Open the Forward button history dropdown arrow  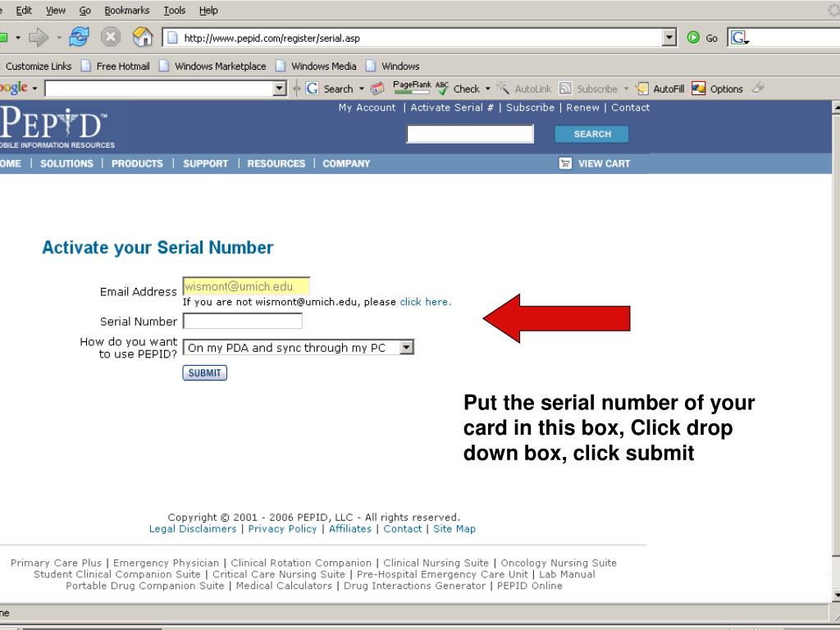coord(59,38)
